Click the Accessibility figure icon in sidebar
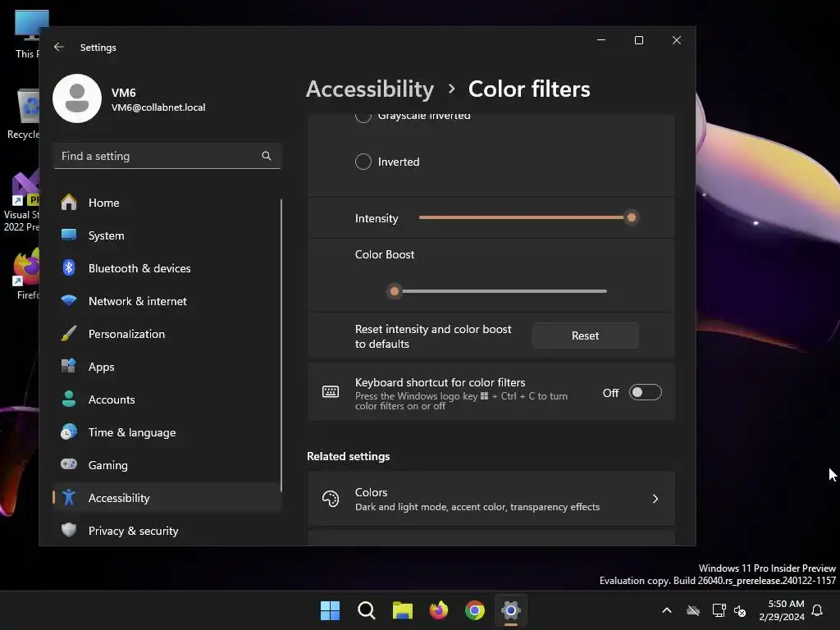This screenshot has height=630, width=840. tap(69, 498)
